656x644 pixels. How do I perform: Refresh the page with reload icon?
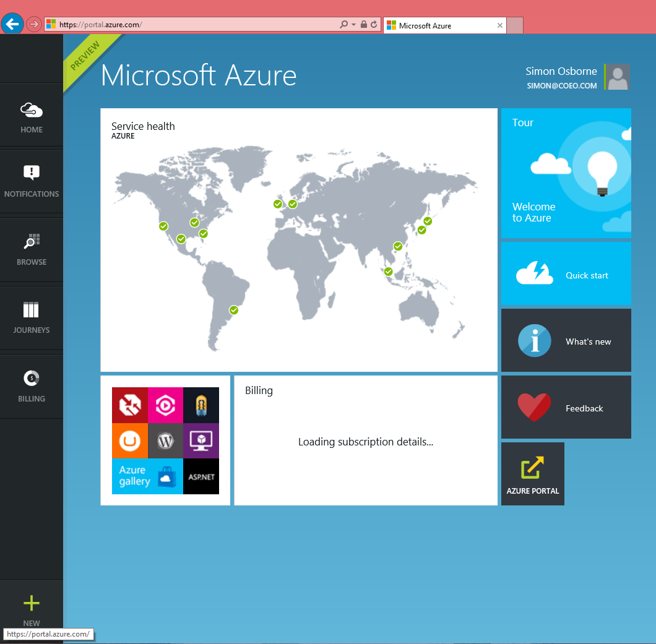(x=374, y=24)
